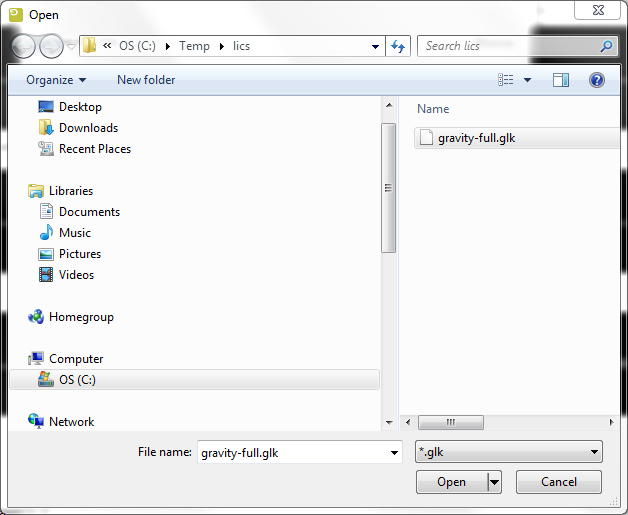628x515 pixels.
Task: Expand the view options dropdown arrow
Action: (x=527, y=80)
